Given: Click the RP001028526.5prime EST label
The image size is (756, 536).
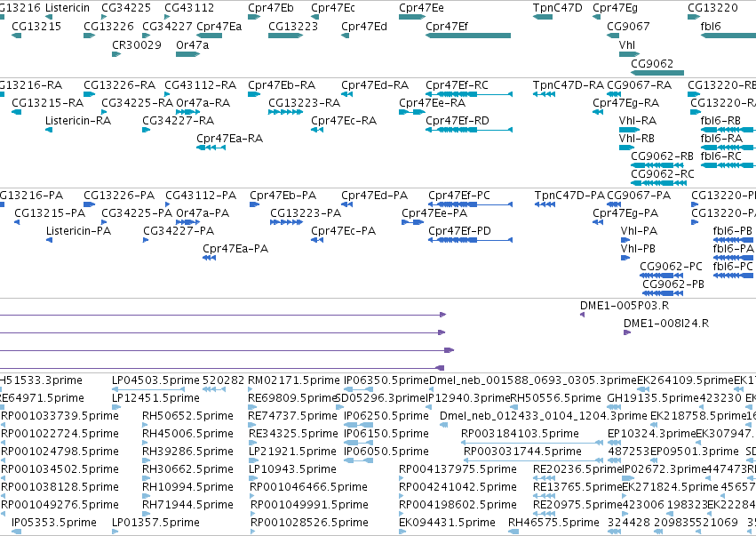Looking at the screenshot, I should (x=309, y=523).
